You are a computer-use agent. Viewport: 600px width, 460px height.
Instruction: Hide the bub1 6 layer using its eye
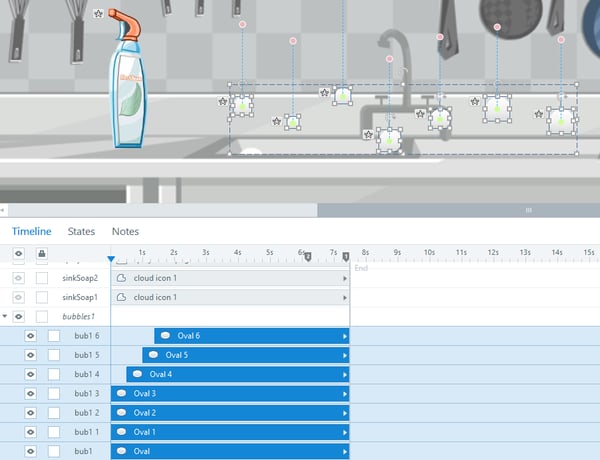pos(30,336)
